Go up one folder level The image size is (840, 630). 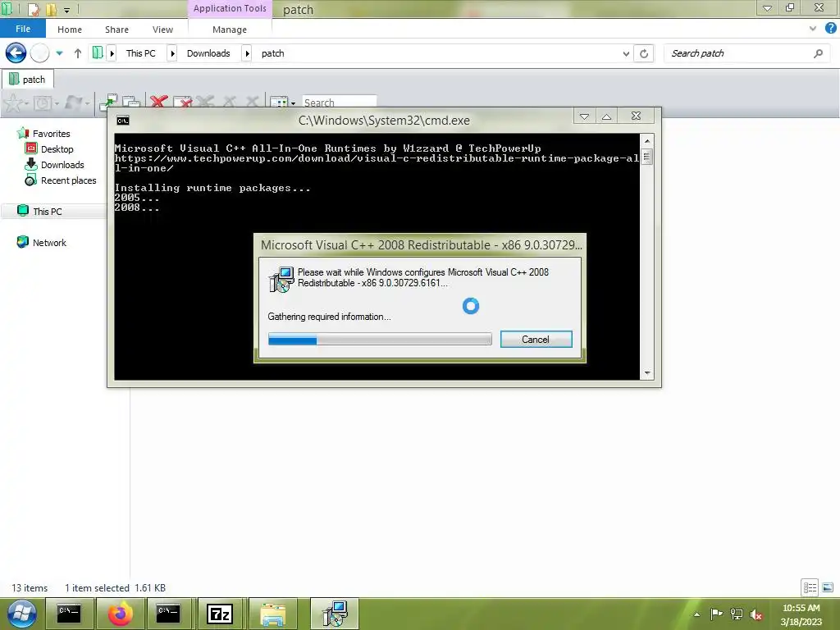(x=78, y=53)
